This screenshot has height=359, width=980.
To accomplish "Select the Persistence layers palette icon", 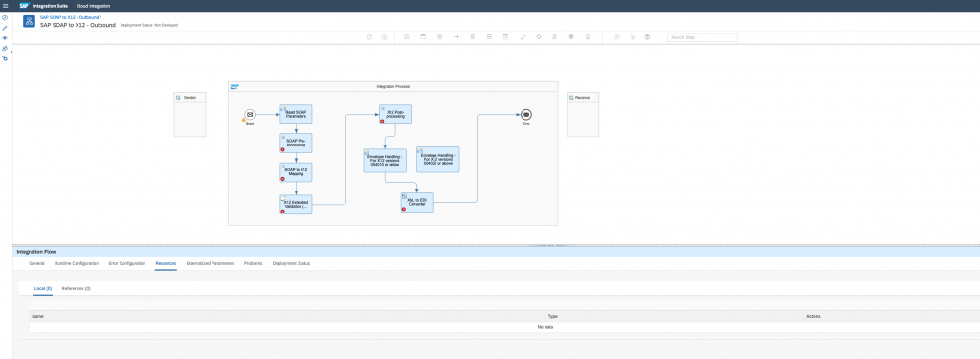I will pos(571,37).
